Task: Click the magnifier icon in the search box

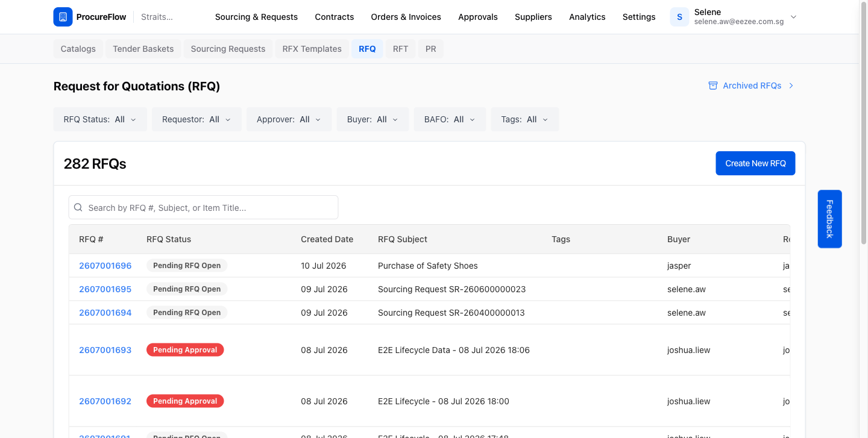Action: coord(78,207)
